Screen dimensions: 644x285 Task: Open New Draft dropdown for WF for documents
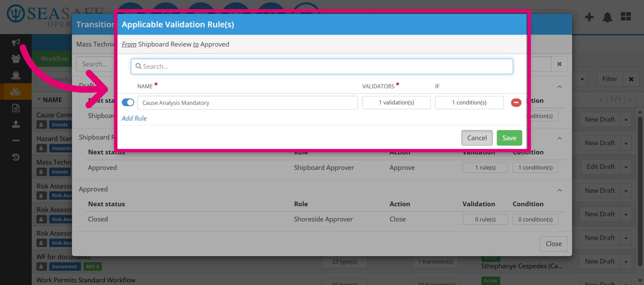(x=626, y=262)
